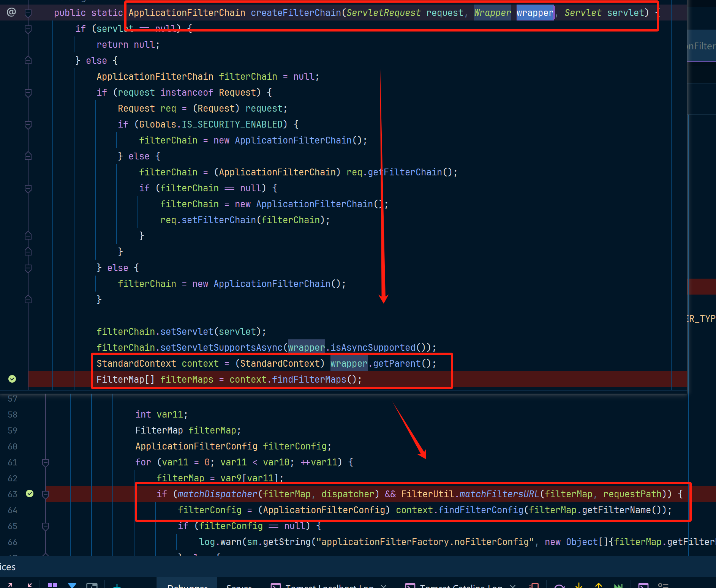Click 'log.warn' call on line 66
The height and width of the screenshot is (588, 716).
click(x=220, y=542)
